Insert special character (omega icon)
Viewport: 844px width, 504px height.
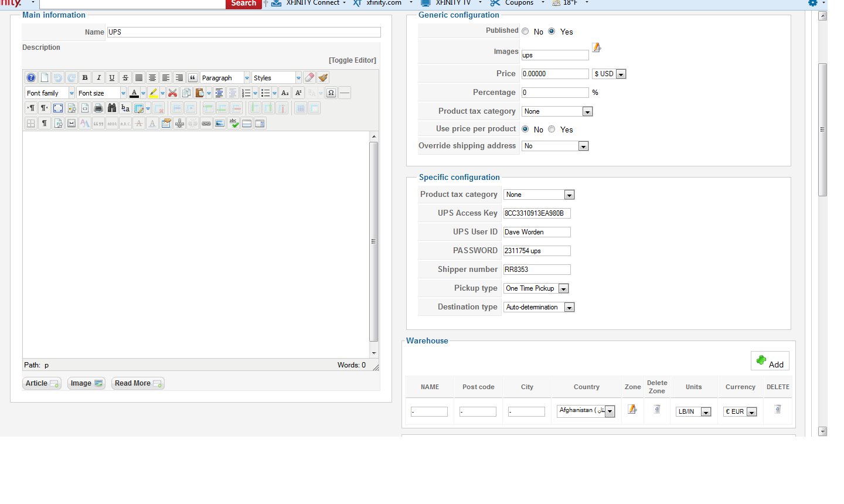click(331, 93)
